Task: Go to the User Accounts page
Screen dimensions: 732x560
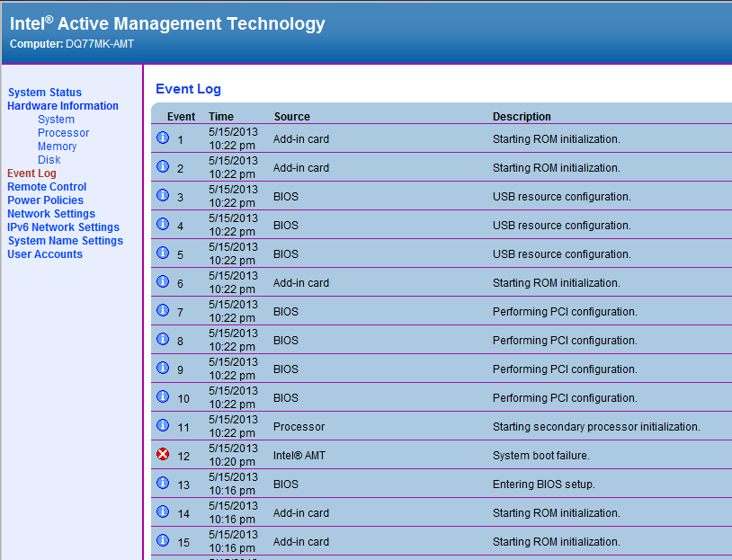Action: tap(45, 254)
